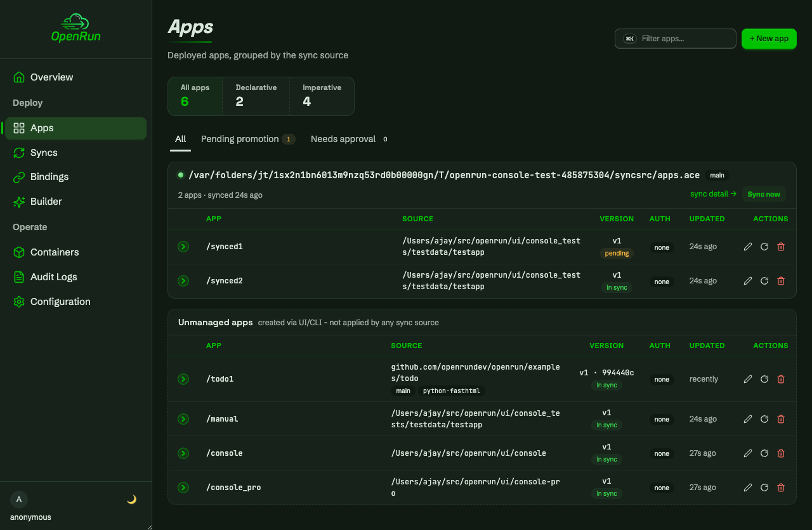
Task: Edit the /synced1 app with pencil icon
Action: coord(748,247)
